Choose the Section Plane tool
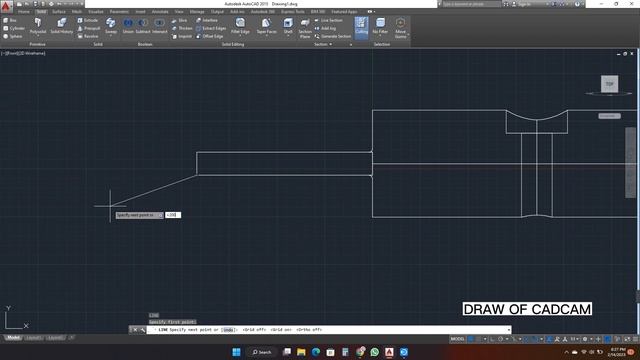The height and width of the screenshot is (360, 640). pos(305,28)
